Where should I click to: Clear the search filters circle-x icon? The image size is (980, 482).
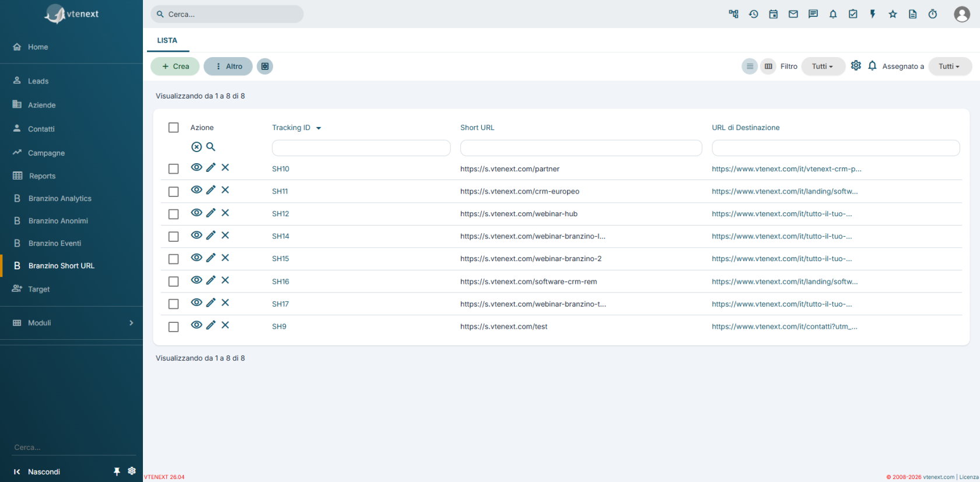tap(197, 147)
